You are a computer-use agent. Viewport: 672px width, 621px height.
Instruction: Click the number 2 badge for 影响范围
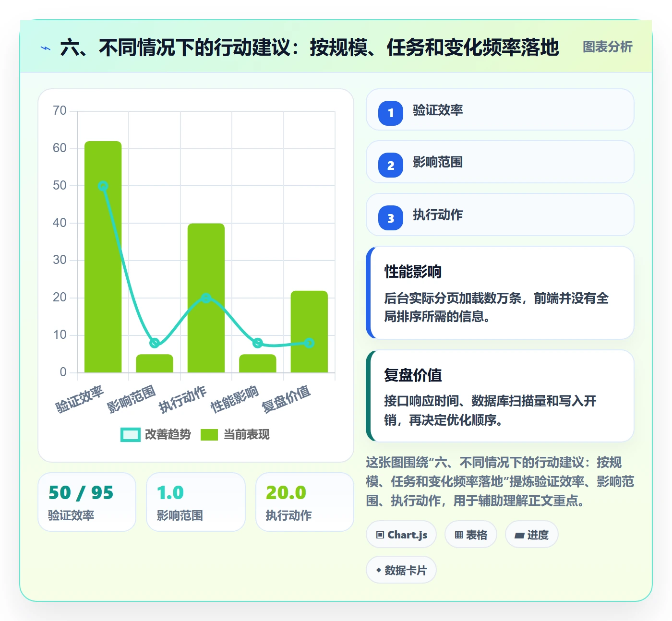coord(391,165)
